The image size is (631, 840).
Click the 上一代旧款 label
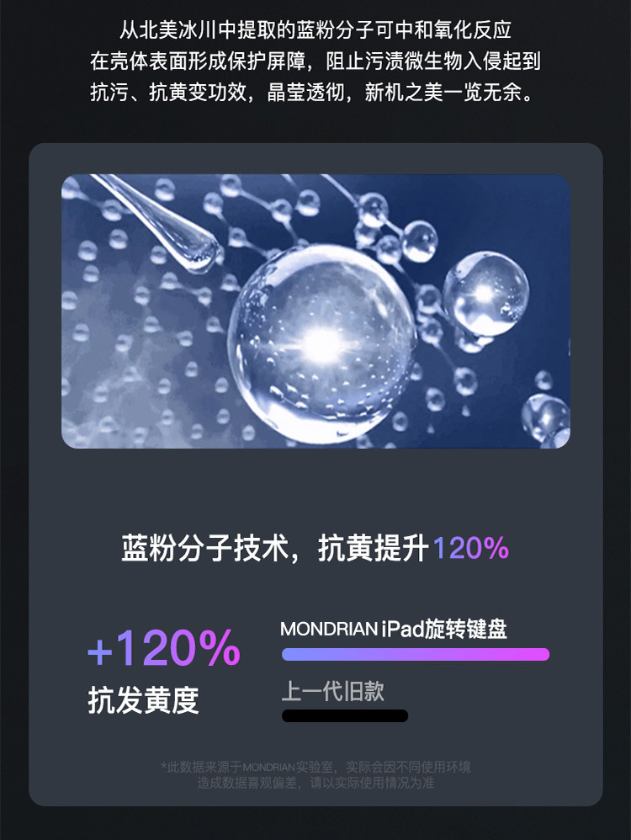(x=332, y=691)
